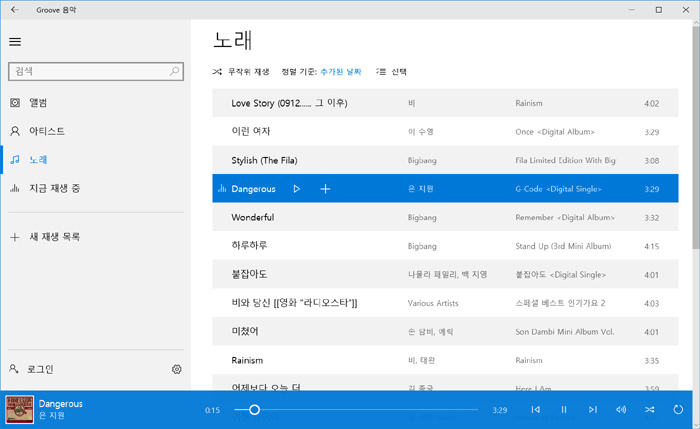Skip to the previous track

[536, 409]
